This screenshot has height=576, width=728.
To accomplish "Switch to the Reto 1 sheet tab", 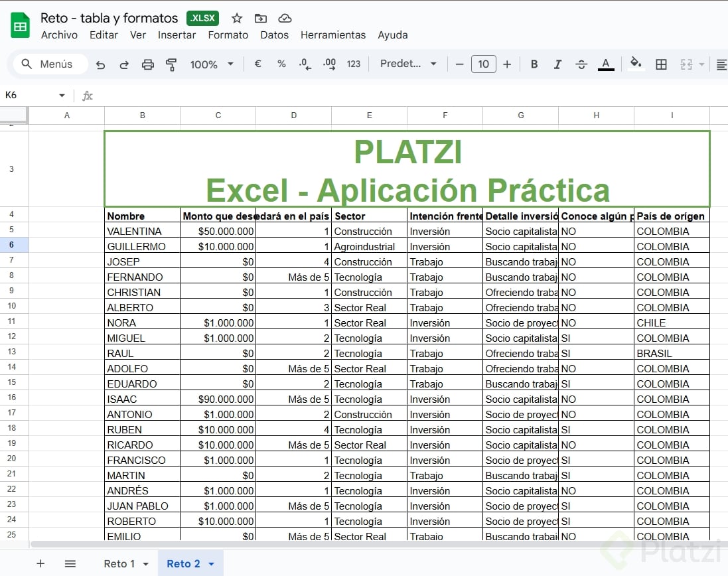I will pos(119,563).
